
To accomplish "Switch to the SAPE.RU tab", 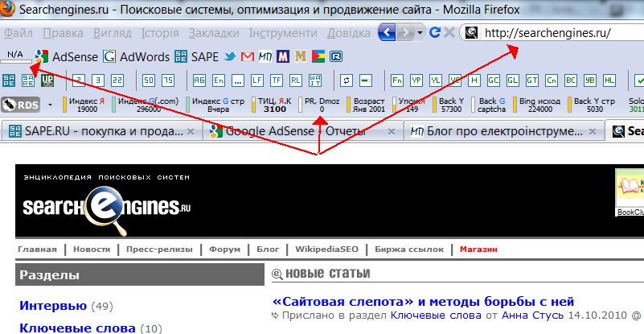I will pos(100,131).
